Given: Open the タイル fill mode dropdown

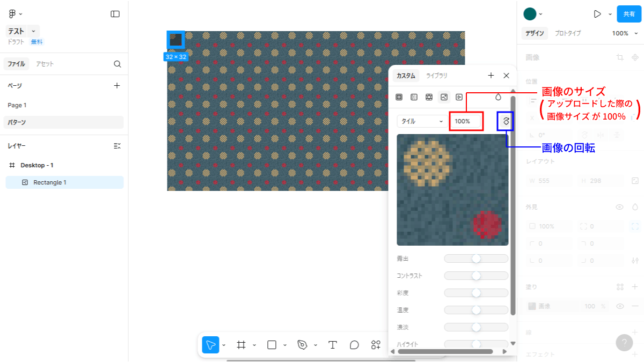Looking at the screenshot, I should click(421, 121).
